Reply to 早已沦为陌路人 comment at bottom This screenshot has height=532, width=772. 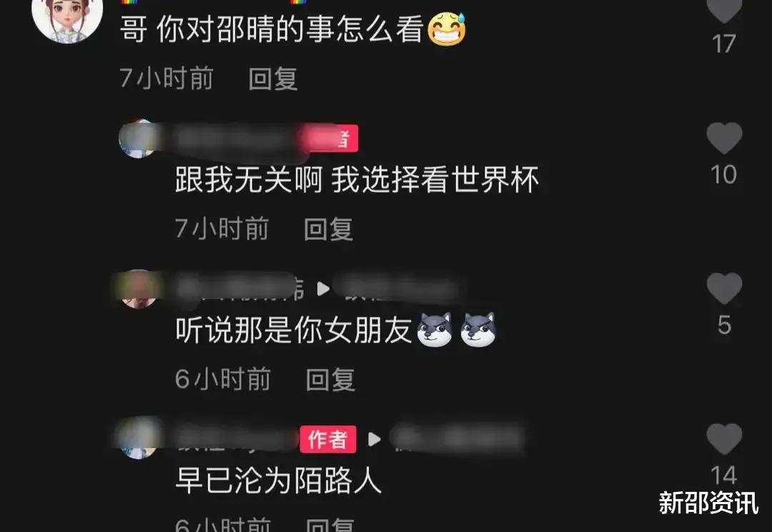pos(330,525)
